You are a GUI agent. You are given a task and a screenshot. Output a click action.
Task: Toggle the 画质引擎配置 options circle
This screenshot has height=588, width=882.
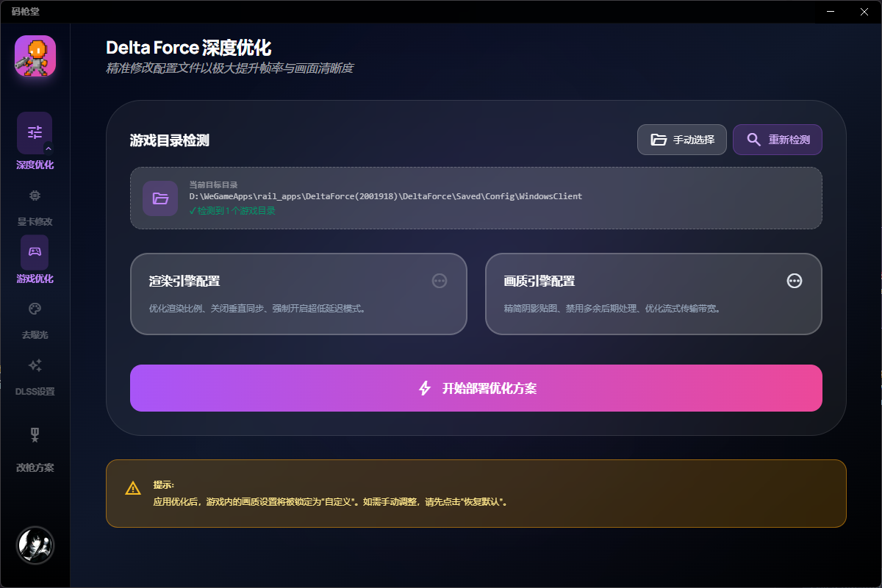pyautogui.click(x=795, y=281)
